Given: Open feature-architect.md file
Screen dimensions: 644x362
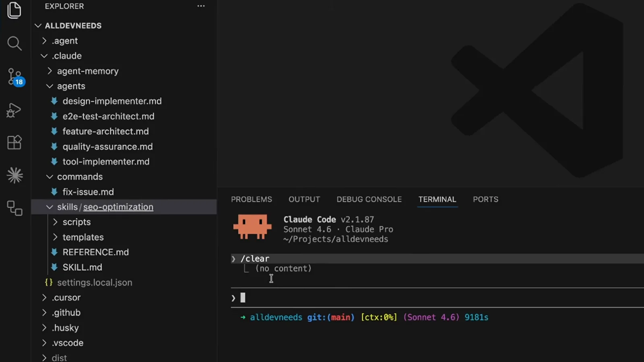Looking at the screenshot, I should coord(105,131).
